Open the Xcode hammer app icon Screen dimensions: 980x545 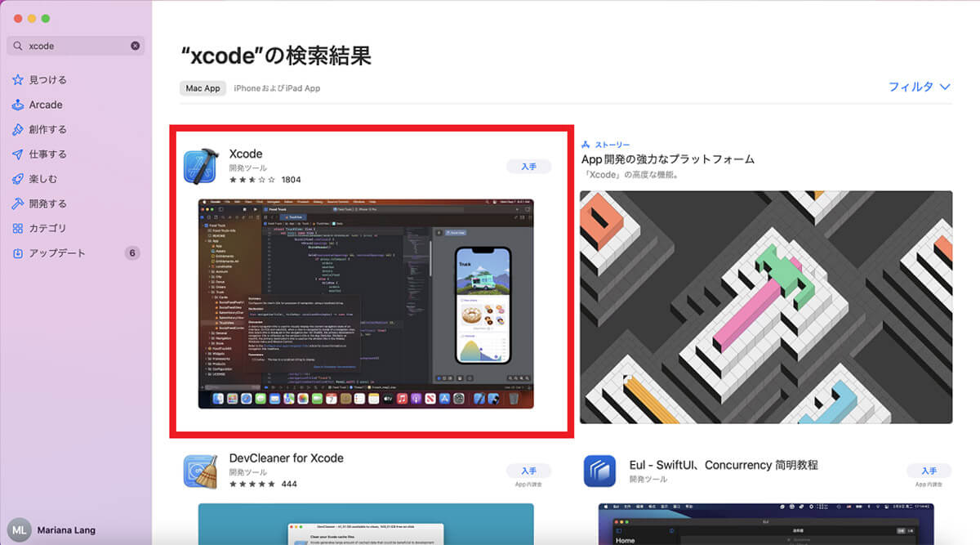point(199,167)
